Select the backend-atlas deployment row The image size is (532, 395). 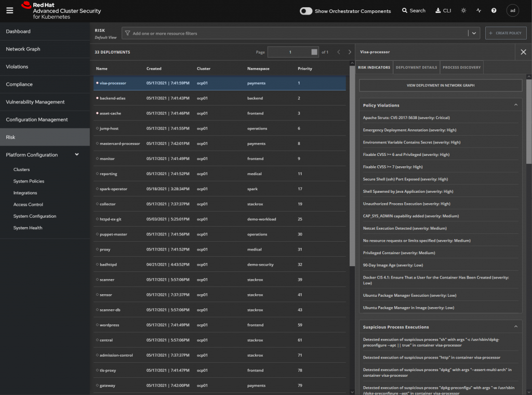[x=220, y=98]
